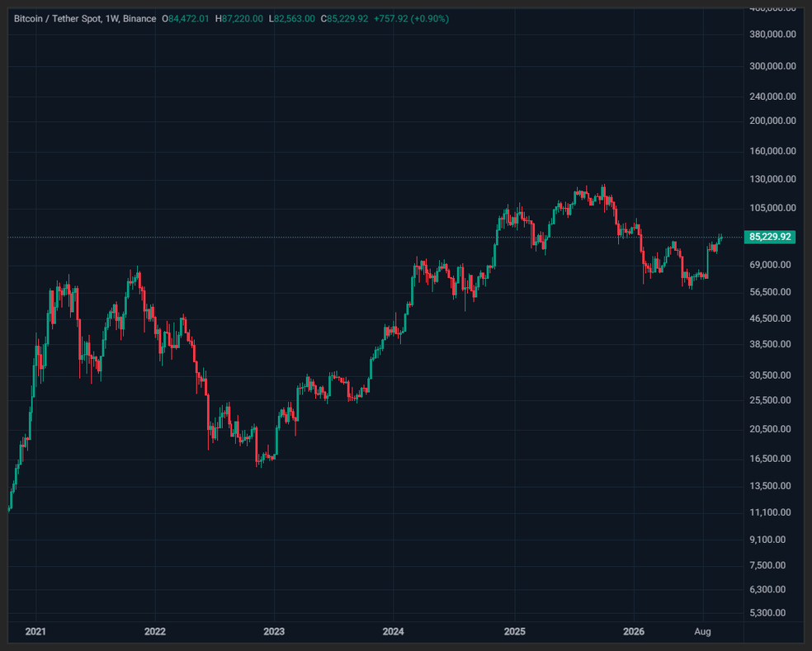Click the 2024 label on time axis

[393, 631]
